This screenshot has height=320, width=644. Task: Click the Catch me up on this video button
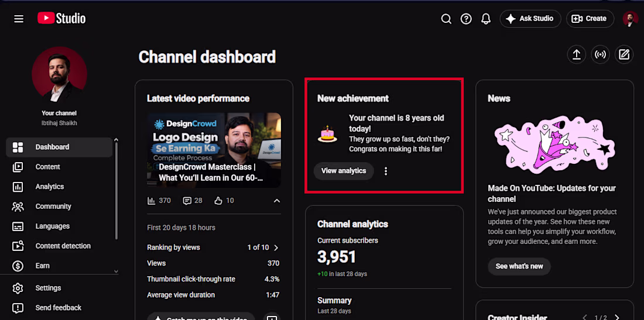[201, 317]
